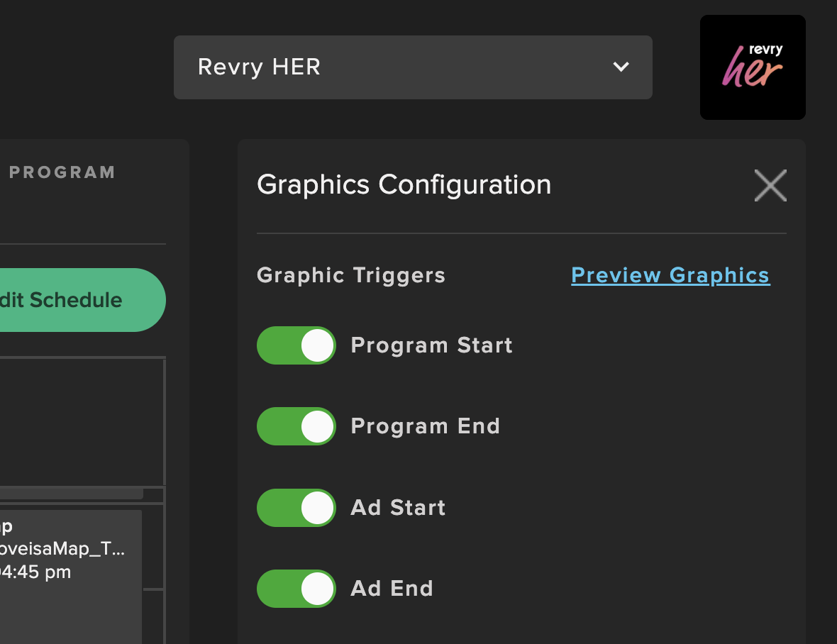
Task: Toggle the Program Start trigger
Action: click(296, 345)
